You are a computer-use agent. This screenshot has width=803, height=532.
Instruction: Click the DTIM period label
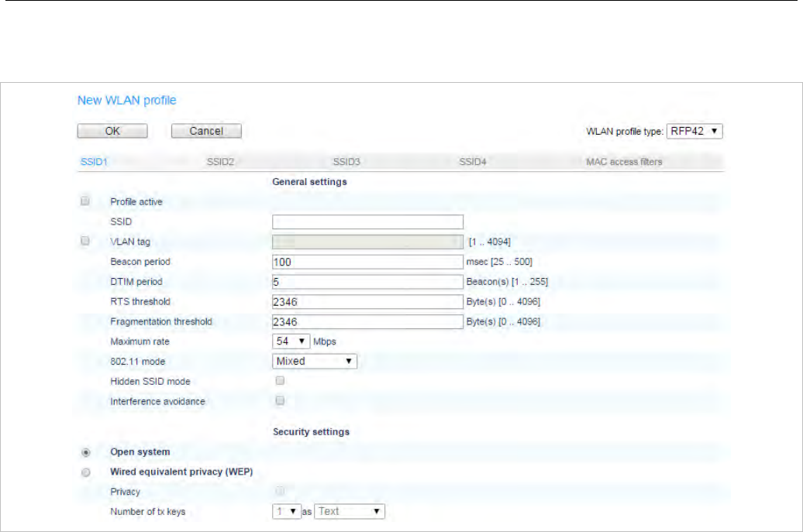[x=136, y=282]
